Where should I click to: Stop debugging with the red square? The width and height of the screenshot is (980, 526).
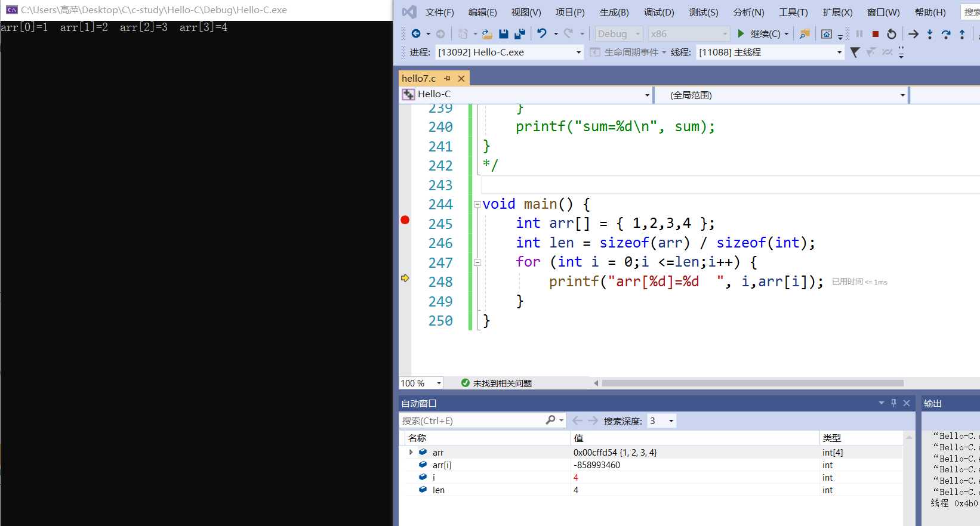pos(876,34)
